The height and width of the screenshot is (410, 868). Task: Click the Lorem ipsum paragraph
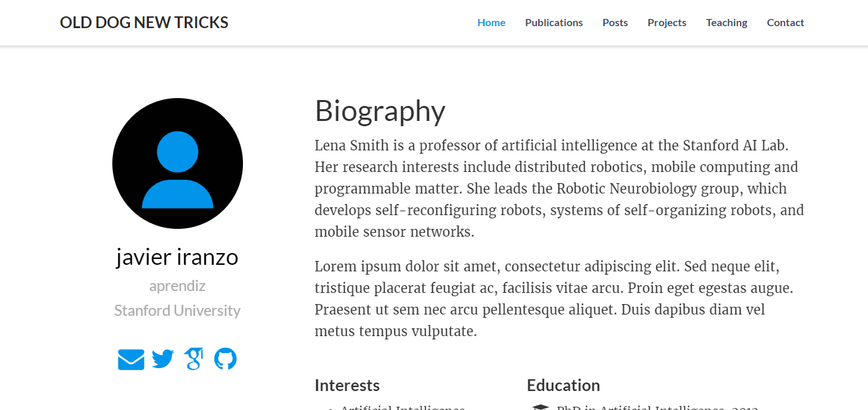click(x=554, y=299)
